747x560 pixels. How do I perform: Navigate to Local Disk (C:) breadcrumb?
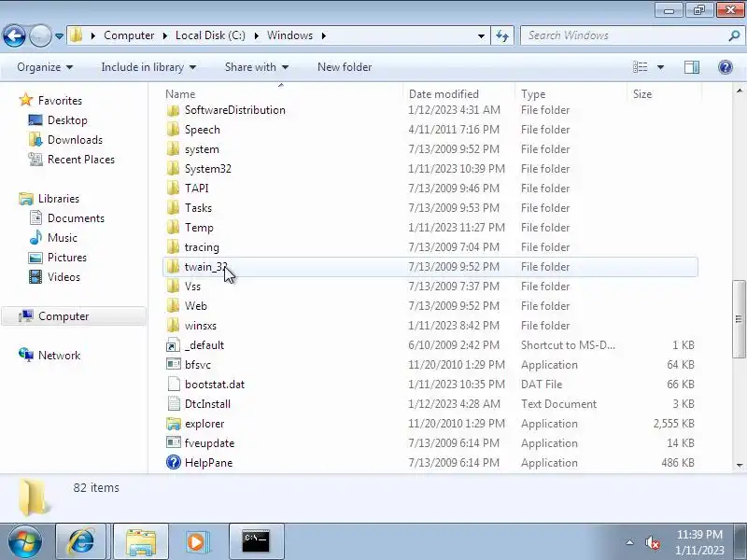[x=210, y=35]
